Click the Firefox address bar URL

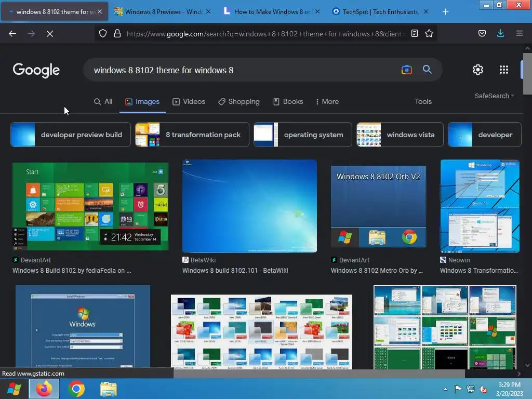point(264,34)
